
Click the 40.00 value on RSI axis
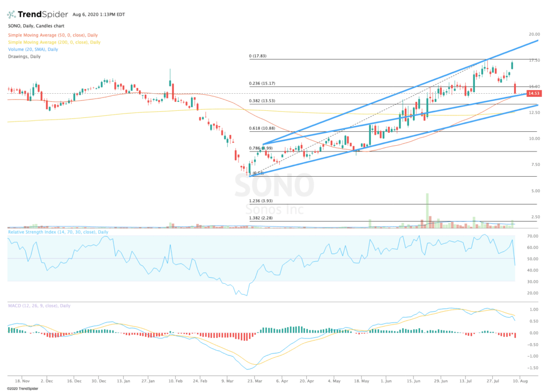(532, 270)
